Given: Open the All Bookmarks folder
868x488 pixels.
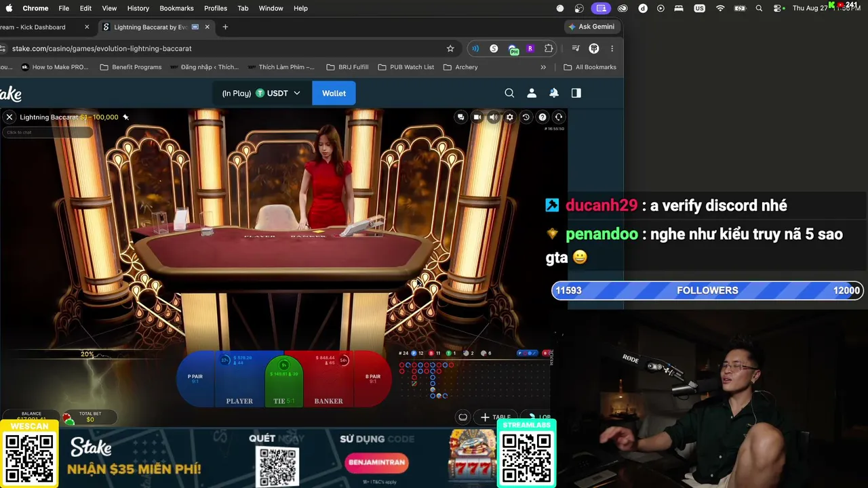Looking at the screenshot, I should (x=590, y=67).
